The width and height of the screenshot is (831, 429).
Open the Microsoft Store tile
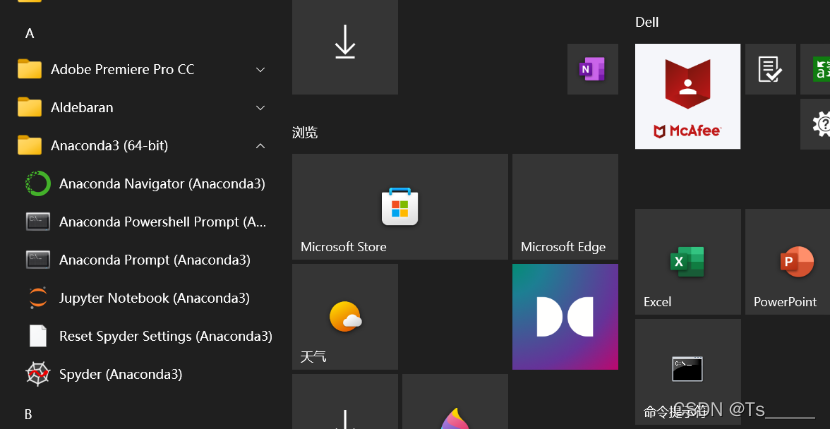400,207
